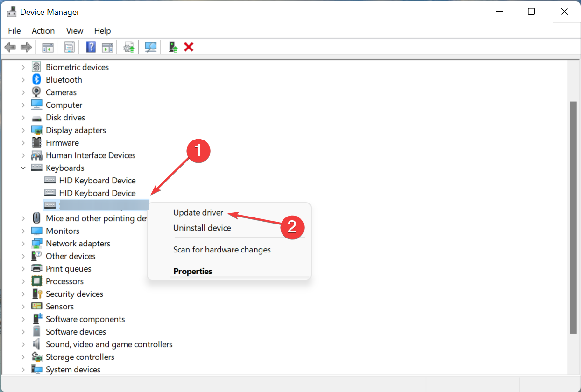Expand the Human Interface Devices chevron
This screenshot has width=581, height=392.
pos(23,155)
